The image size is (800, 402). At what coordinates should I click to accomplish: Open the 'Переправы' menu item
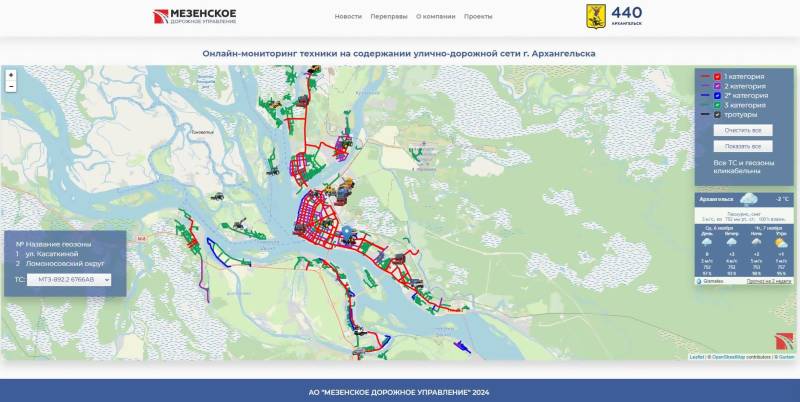(x=388, y=17)
